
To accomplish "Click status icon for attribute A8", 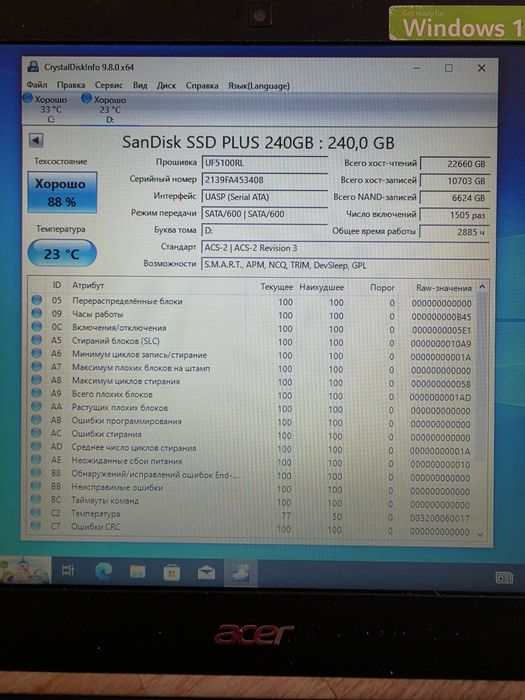I will 37,379.
